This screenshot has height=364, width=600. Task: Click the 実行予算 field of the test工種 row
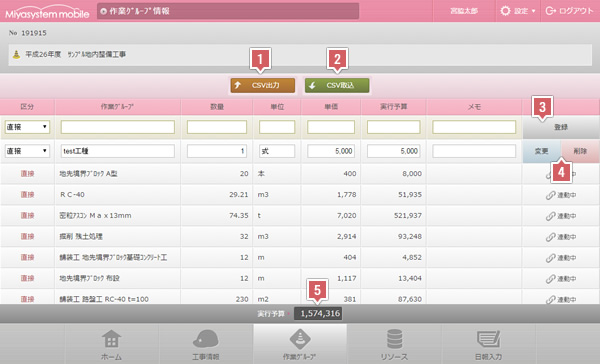pyautogui.click(x=393, y=151)
